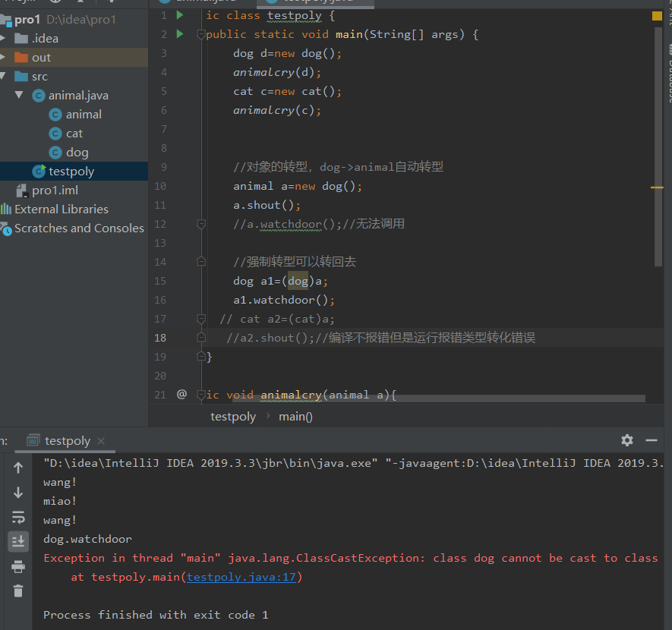Fold main method at line 2
Image resolution: width=672 pixels, height=630 pixels.
pos(200,34)
